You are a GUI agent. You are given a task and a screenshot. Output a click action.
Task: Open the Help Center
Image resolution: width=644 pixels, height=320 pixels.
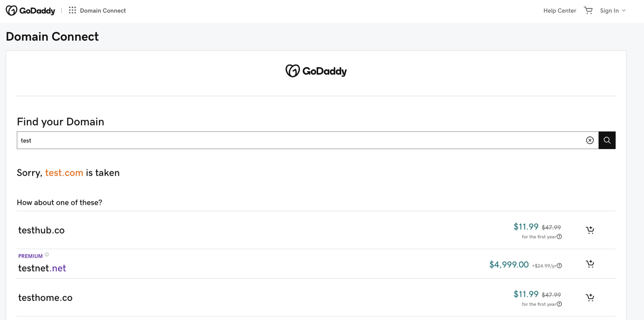pyautogui.click(x=559, y=10)
